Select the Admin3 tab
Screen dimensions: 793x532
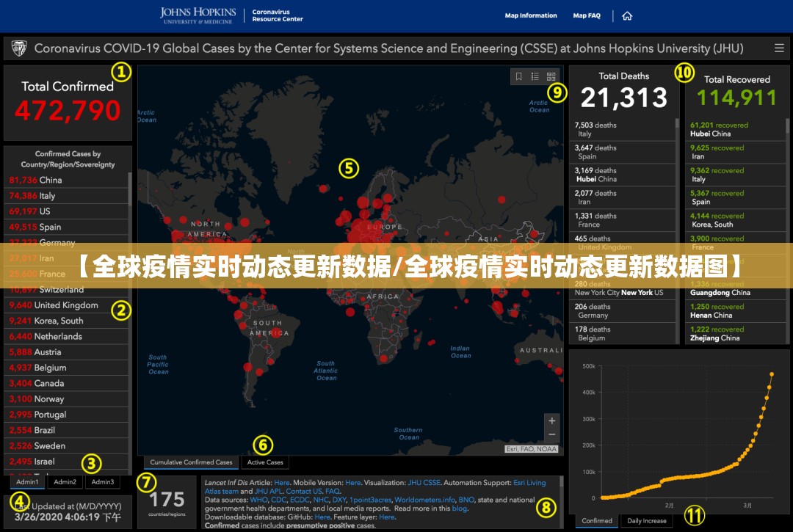click(103, 482)
